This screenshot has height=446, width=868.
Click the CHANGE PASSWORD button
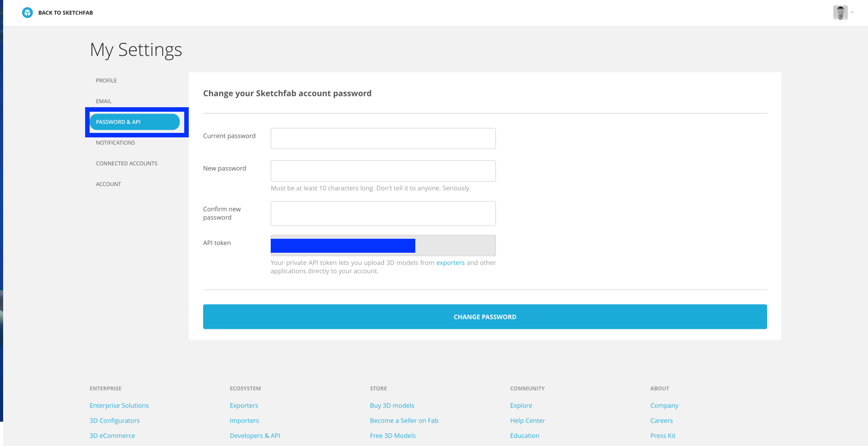click(x=485, y=317)
